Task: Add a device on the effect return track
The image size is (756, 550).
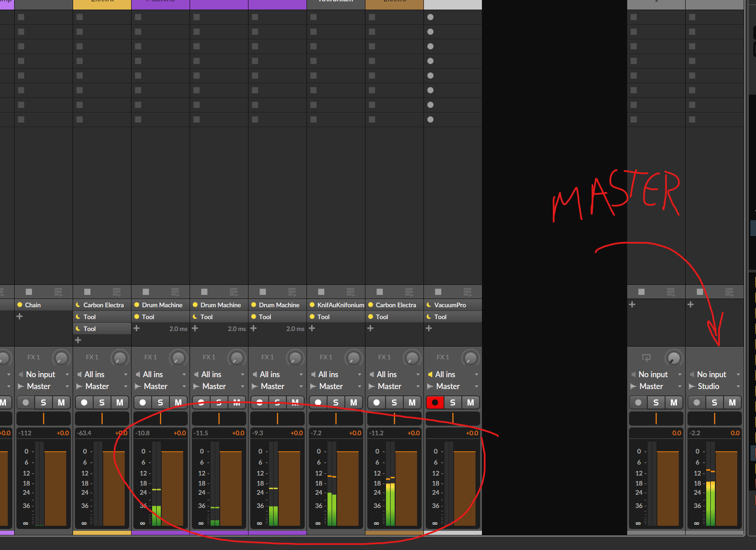Action: [x=632, y=304]
